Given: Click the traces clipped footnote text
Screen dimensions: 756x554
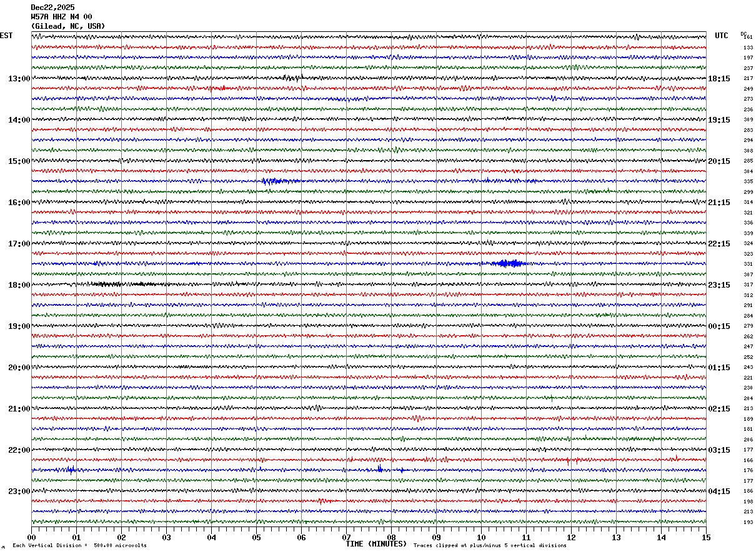Looking at the screenshot, I should tap(490, 545).
